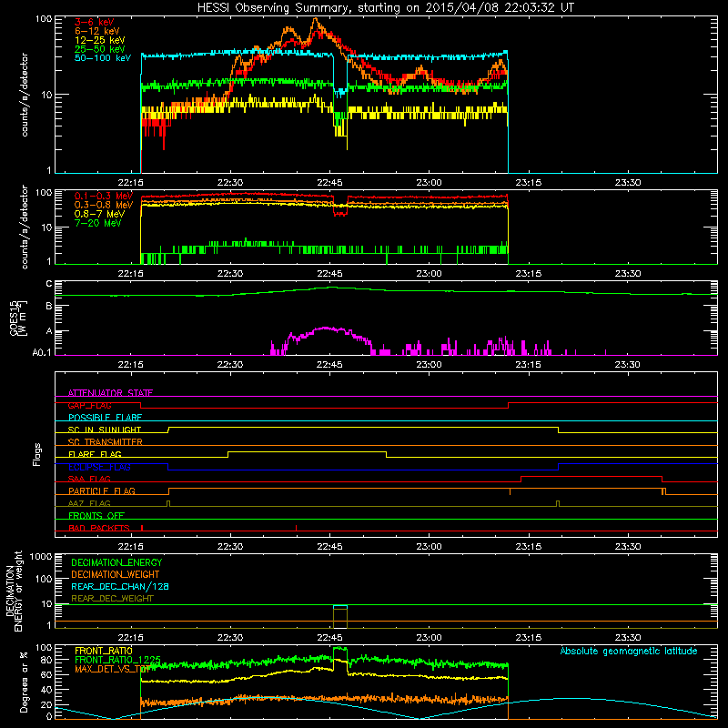Pick the FLARE_FLAG label

(x=95, y=454)
